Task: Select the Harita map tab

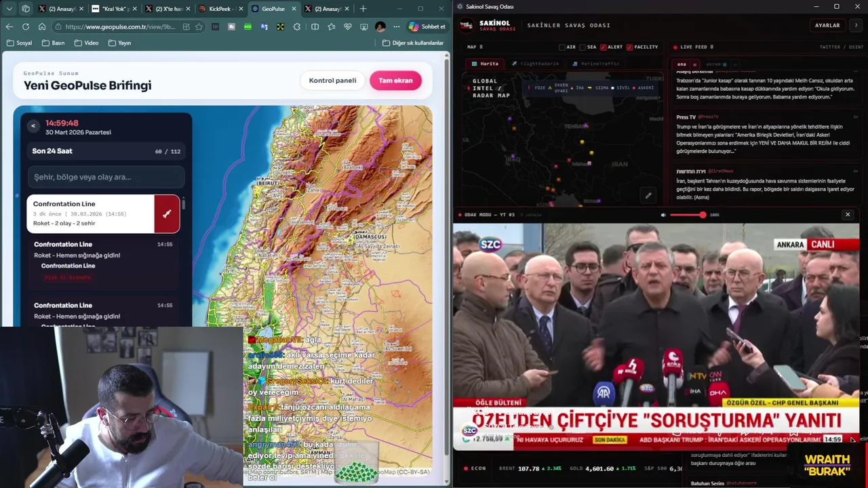Action: (486, 64)
